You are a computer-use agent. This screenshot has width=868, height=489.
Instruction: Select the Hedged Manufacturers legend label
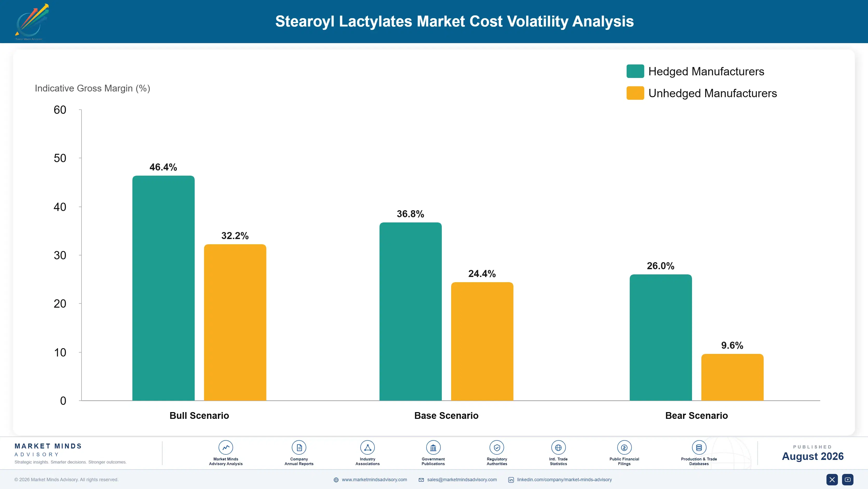[x=706, y=71]
